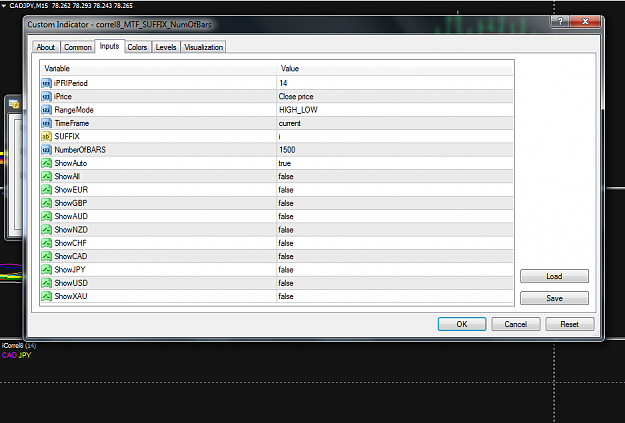Click the icon beside NumberOfBARS

(47, 150)
